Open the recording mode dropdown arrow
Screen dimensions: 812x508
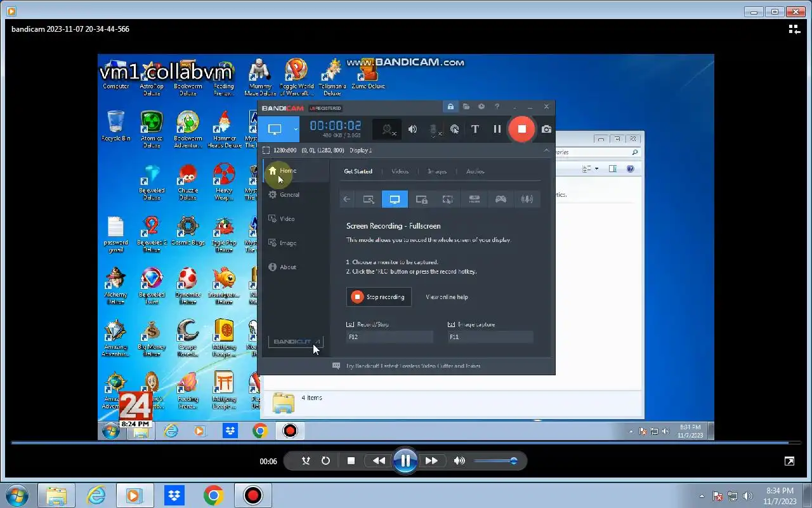click(x=295, y=129)
